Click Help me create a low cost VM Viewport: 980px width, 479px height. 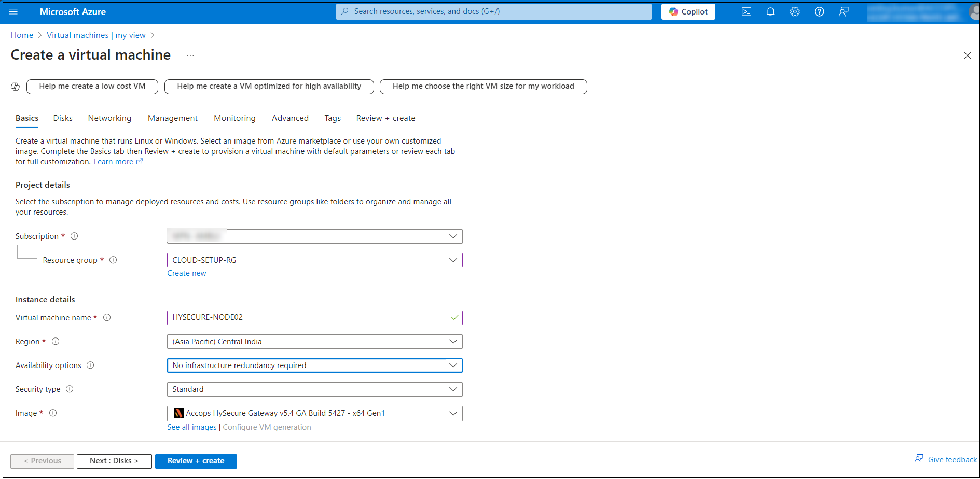coord(92,86)
